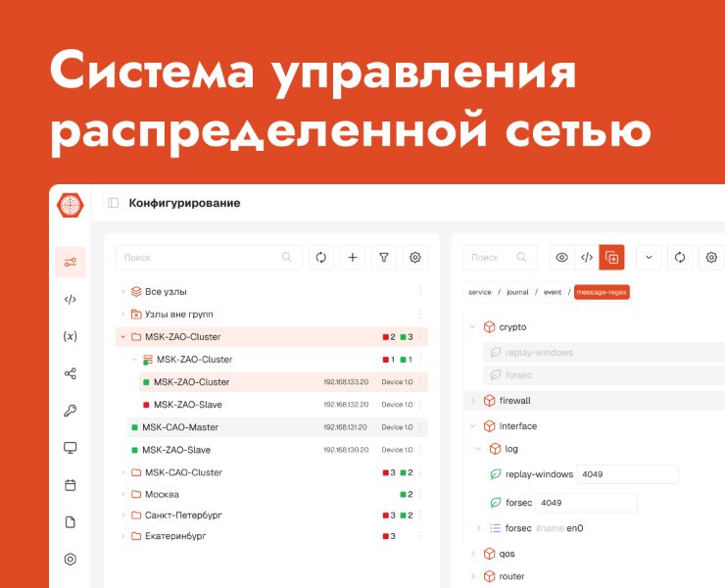This screenshot has width=725, height=588.
Task: Click the Конфигурирование page title
Action: tap(184, 203)
